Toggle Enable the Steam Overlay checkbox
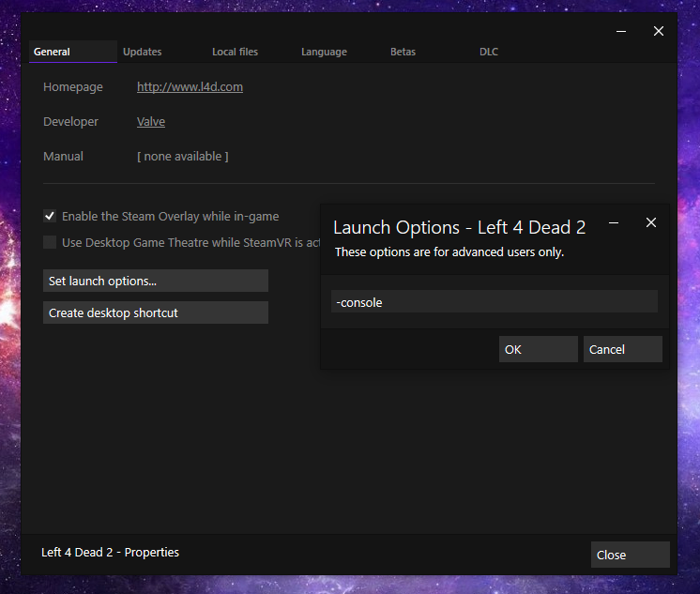 [50, 216]
